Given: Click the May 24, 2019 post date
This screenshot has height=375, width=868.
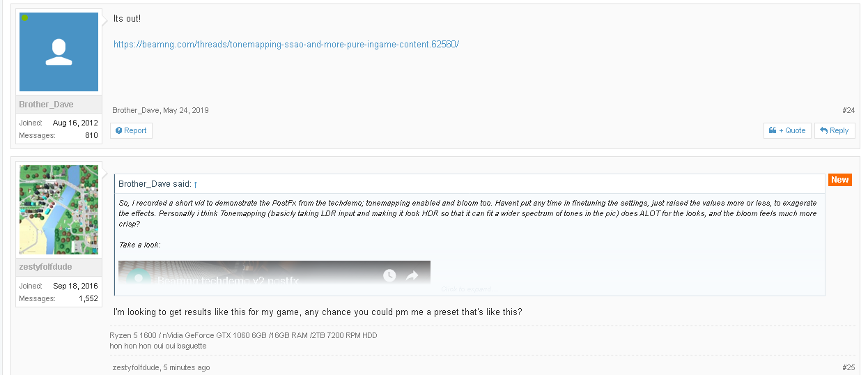Looking at the screenshot, I should point(185,110).
